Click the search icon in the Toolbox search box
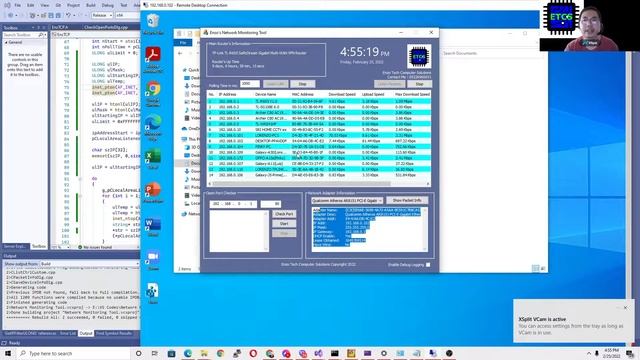Image resolution: width=640 pixels, height=360 pixels. click(40, 35)
